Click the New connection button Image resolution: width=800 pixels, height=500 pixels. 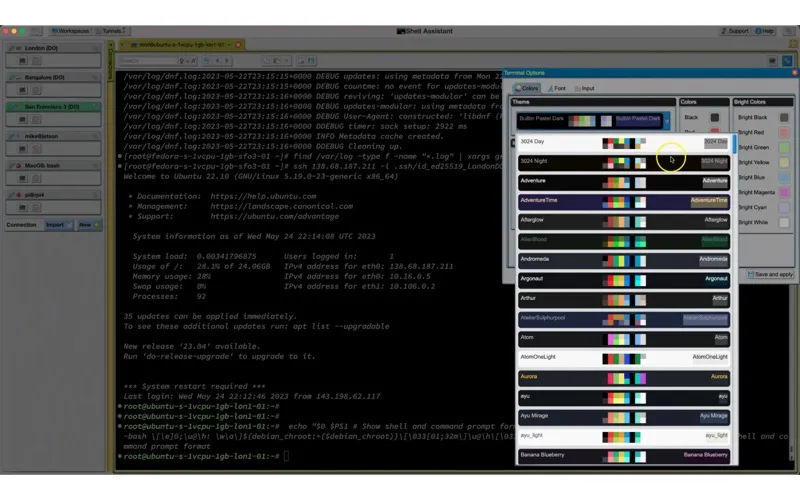(89, 225)
